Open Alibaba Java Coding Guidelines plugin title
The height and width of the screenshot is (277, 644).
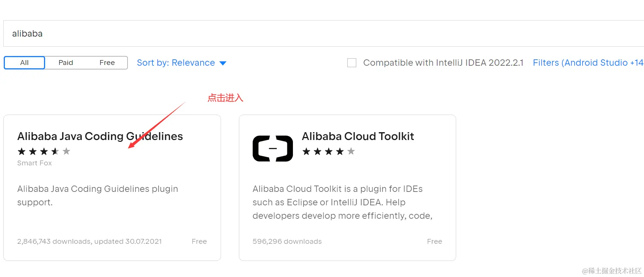100,136
